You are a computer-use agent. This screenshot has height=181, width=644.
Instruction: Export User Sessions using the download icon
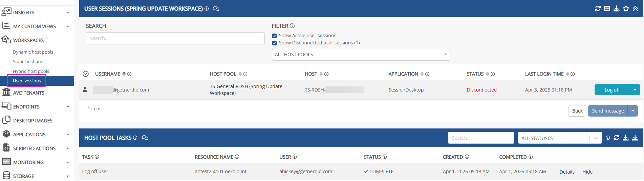617,8
